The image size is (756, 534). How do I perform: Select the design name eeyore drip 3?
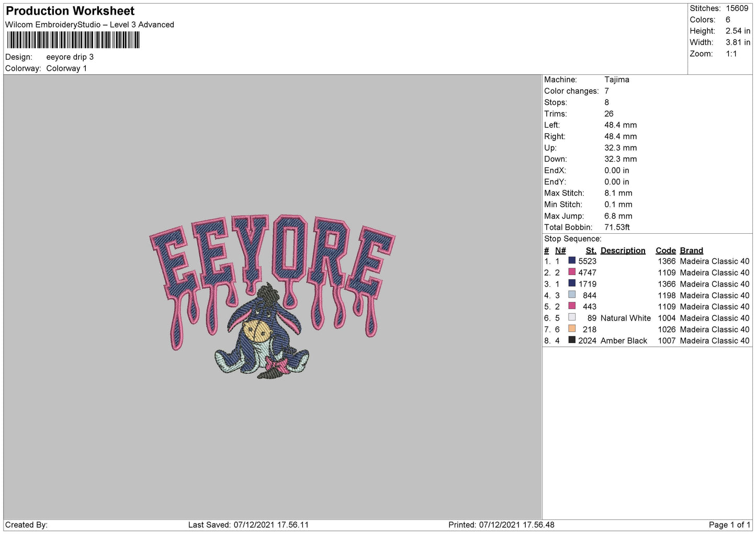(x=70, y=57)
